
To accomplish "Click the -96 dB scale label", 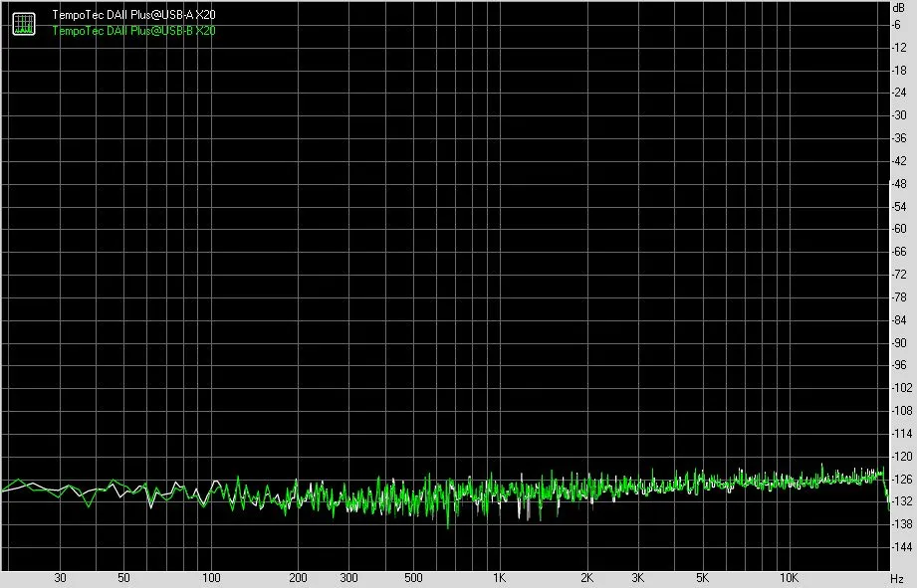I will click(x=900, y=365).
